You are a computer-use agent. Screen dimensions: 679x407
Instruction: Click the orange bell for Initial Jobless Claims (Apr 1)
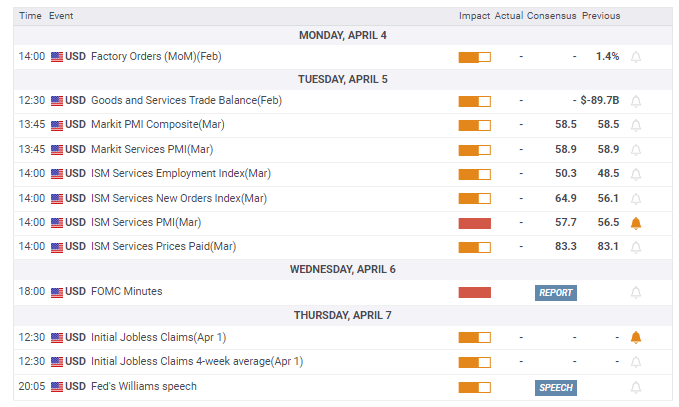636,337
